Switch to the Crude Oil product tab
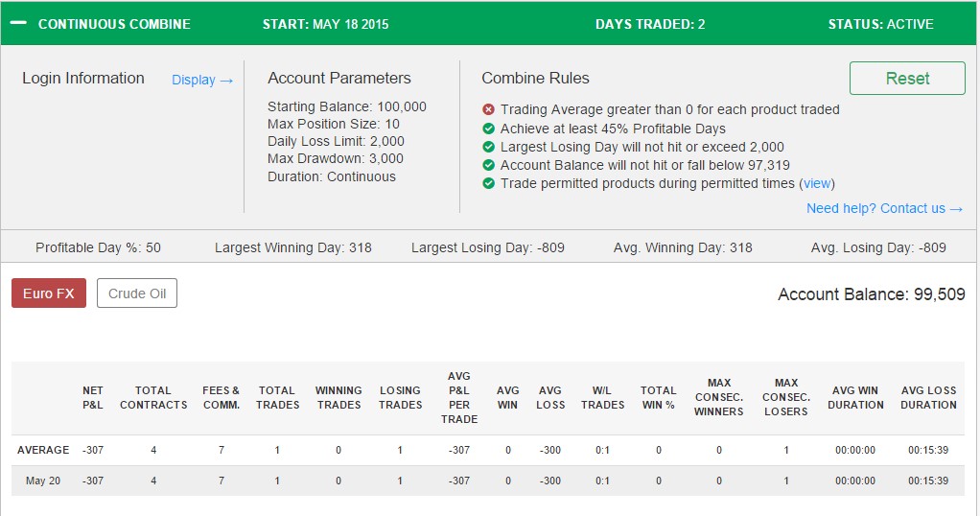The image size is (980, 516). coord(137,293)
